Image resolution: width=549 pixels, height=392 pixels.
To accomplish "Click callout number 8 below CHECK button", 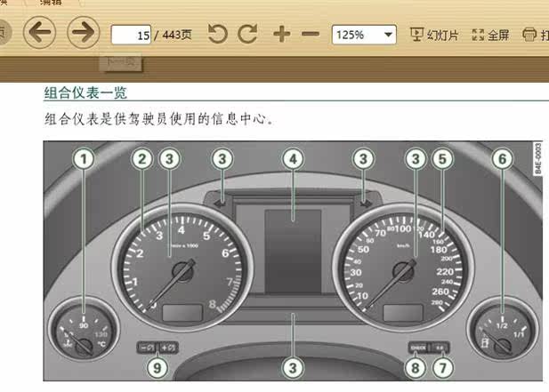I will pyautogui.click(x=416, y=368).
